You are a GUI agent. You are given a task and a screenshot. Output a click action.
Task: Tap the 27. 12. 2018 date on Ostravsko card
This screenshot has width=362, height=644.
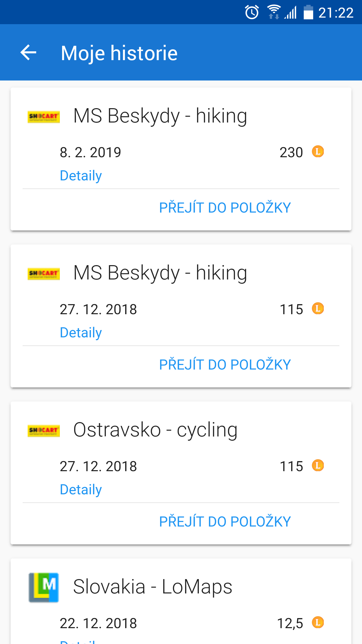tap(98, 466)
